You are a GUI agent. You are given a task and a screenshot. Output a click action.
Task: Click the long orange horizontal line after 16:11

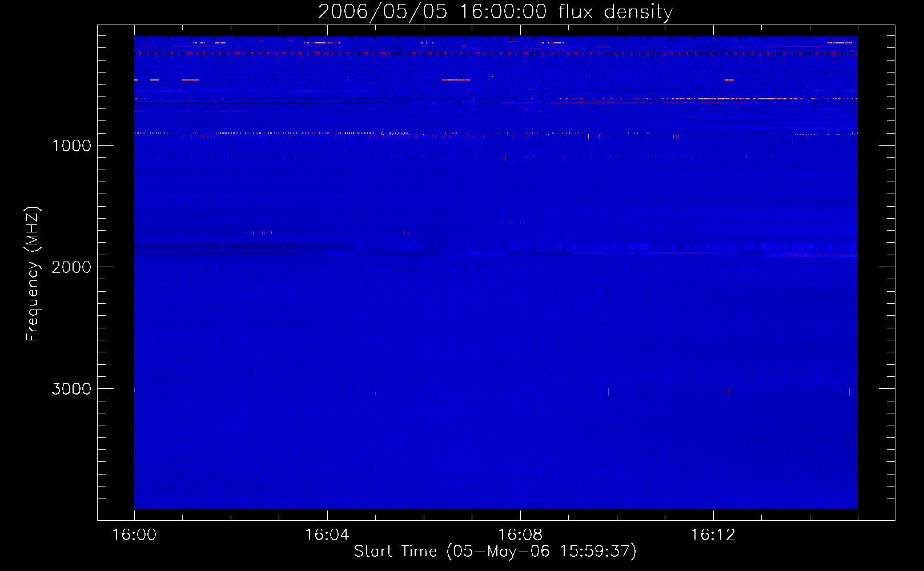click(760, 99)
